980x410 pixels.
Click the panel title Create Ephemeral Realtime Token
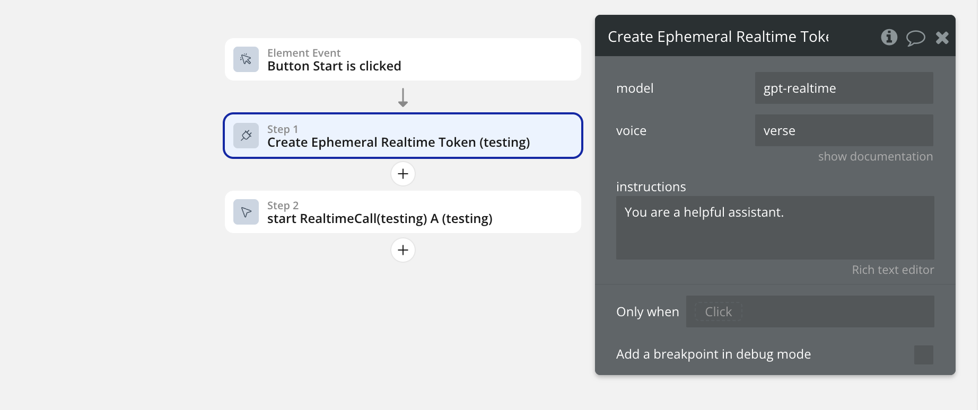pyautogui.click(x=718, y=37)
